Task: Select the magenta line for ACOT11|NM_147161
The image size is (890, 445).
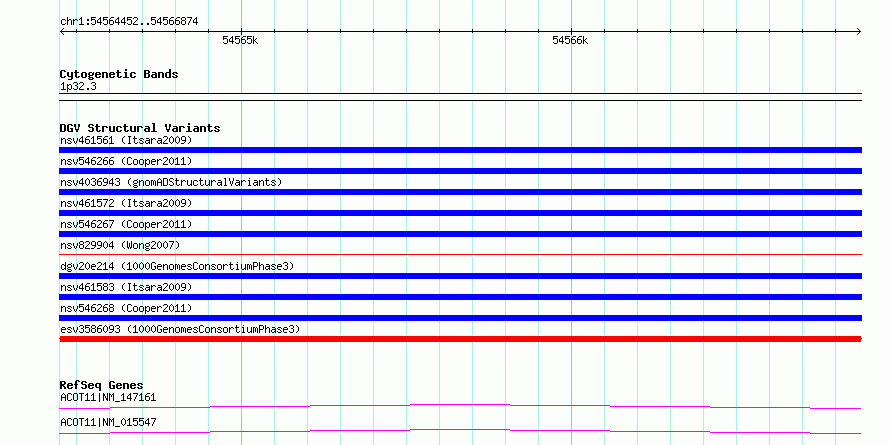Action: pyautogui.click(x=460, y=406)
